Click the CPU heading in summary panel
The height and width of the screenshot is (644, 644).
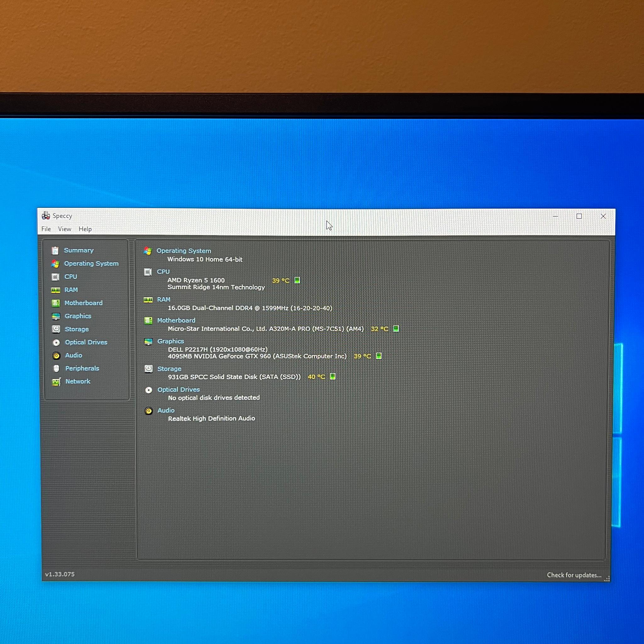(x=163, y=272)
